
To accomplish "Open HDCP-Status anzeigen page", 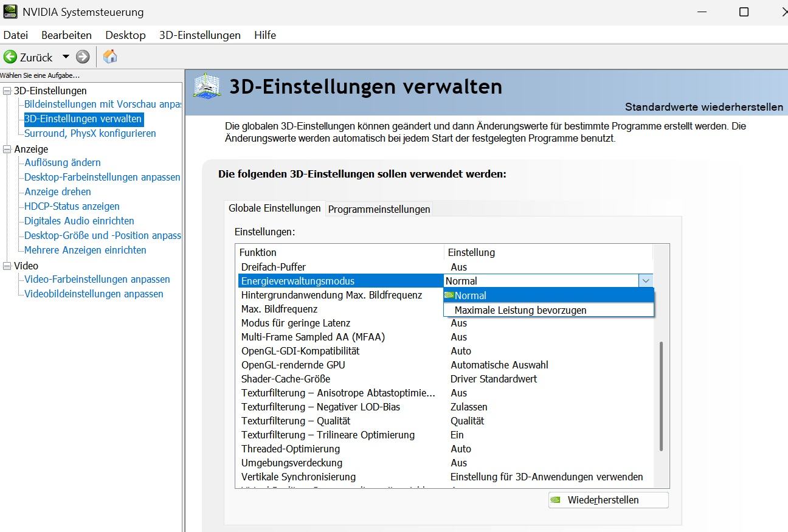I will click(72, 206).
